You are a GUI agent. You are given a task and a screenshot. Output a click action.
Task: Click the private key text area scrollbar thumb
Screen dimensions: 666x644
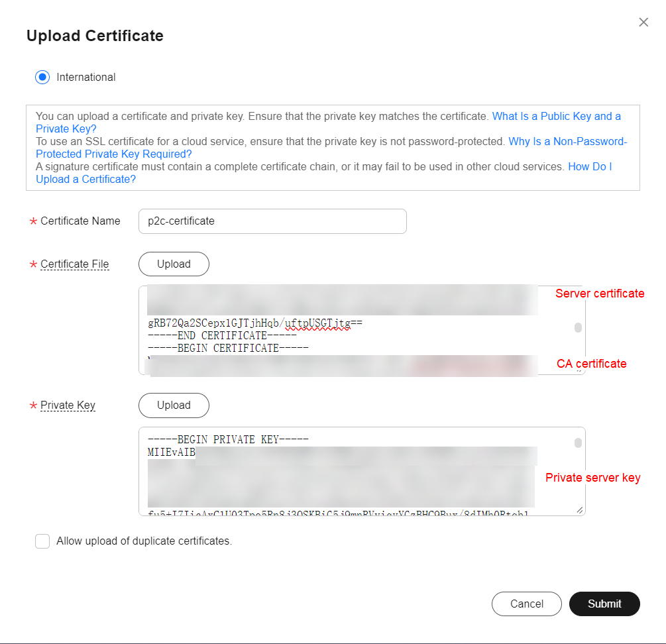coord(578,443)
